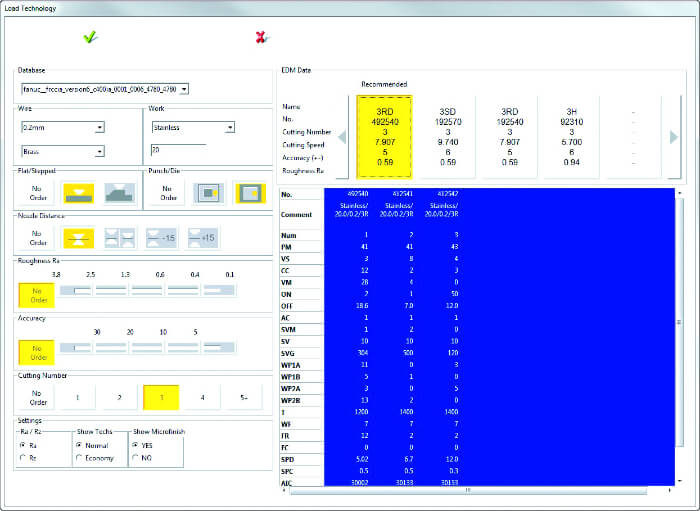Select both nozzles open icon
The height and width of the screenshot is (511, 700).
[x=120, y=238]
